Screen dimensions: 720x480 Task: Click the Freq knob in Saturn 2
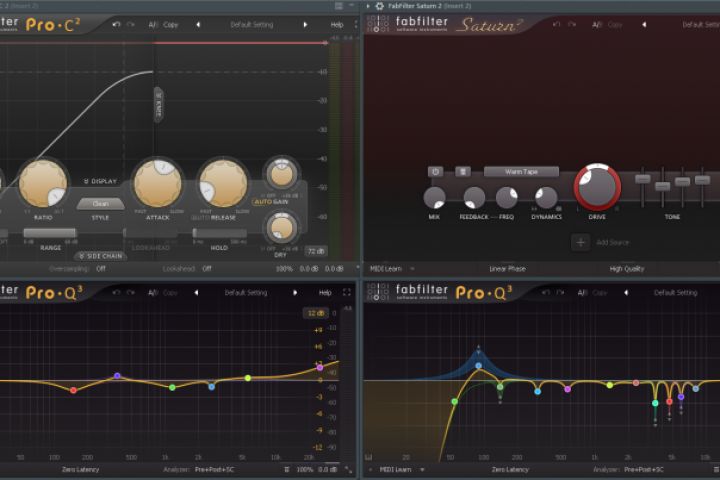tap(506, 198)
